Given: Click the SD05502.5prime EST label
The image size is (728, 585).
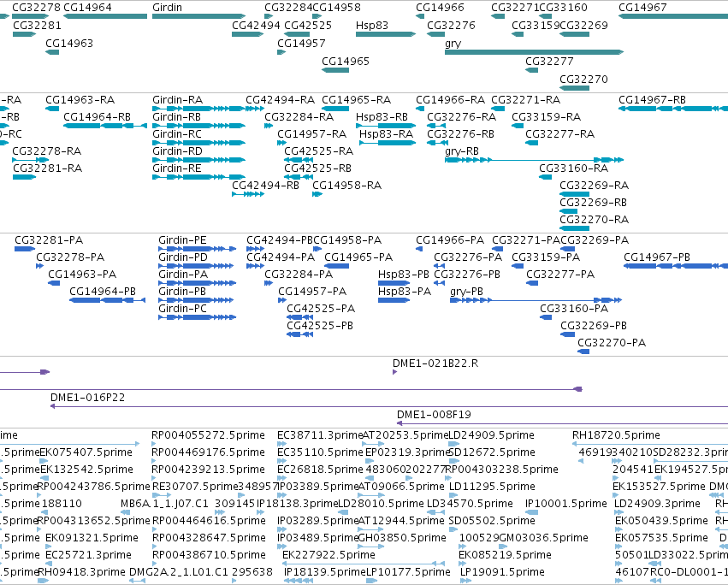Looking at the screenshot, I should [492, 521].
